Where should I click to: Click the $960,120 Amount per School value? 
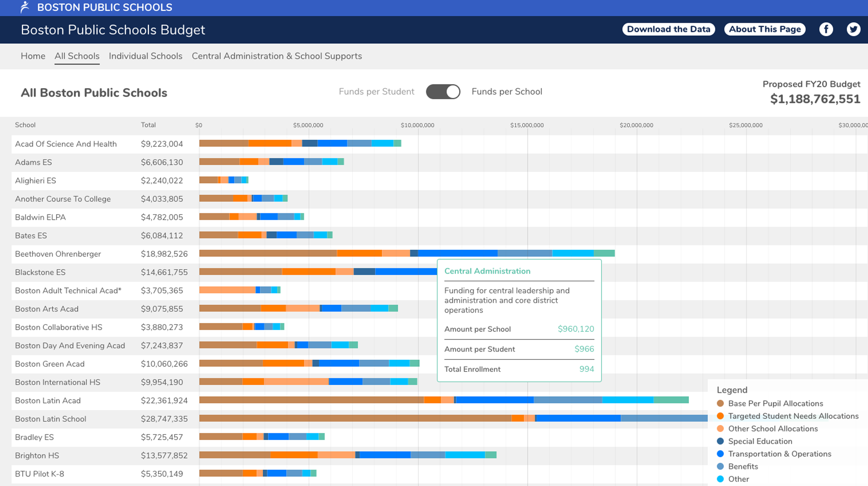(576, 329)
